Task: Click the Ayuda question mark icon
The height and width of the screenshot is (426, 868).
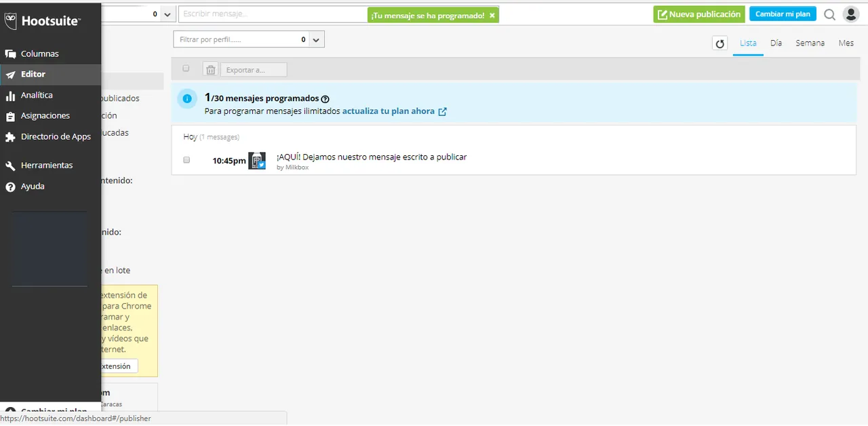Action: (10, 187)
